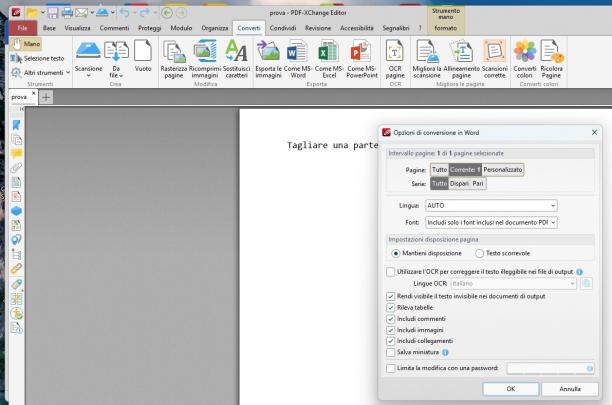
Task: Export as Come MS-PowerPoint
Action: pyautogui.click(x=361, y=59)
